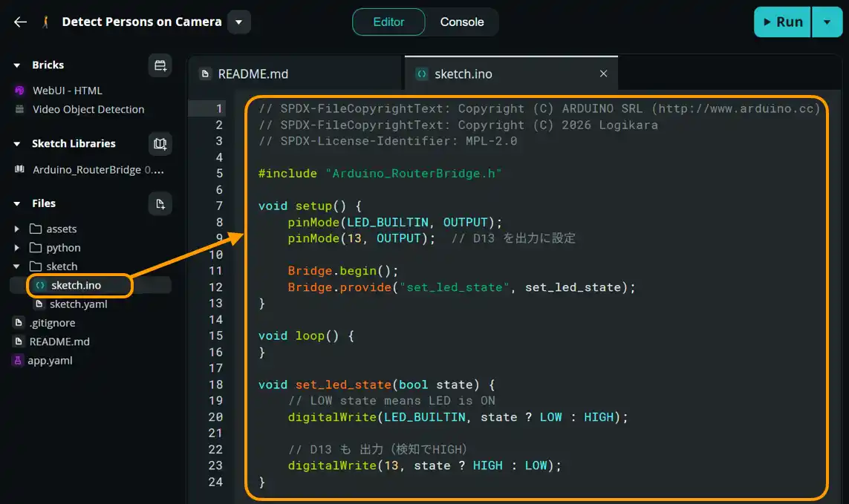Screen dimensions: 849x504
Task: Click the Add Brick icon
Action: pyautogui.click(x=160, y=65)
